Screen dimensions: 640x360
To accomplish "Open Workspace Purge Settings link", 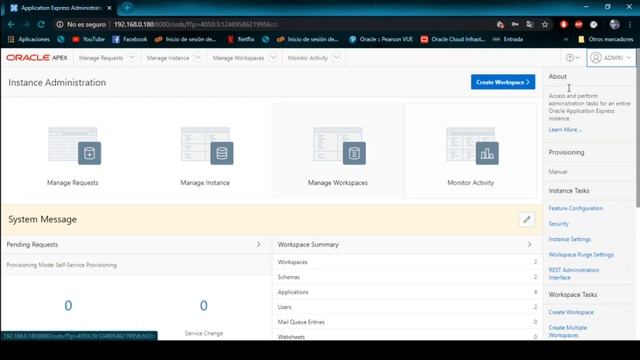I will pos(581,255).
